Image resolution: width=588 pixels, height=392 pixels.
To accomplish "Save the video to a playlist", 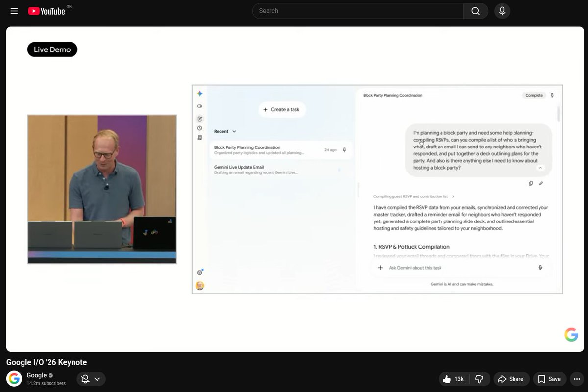I will [549, 379].
